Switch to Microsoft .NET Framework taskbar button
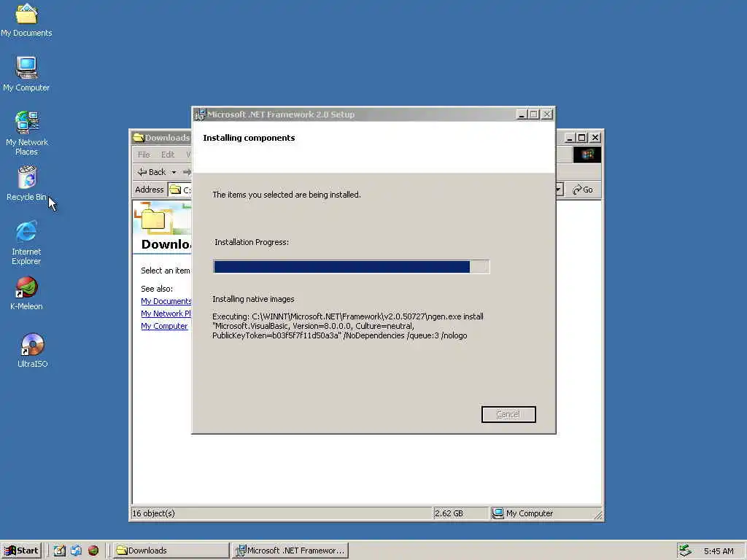The image size is (747, 560). [x=291, y=551]
